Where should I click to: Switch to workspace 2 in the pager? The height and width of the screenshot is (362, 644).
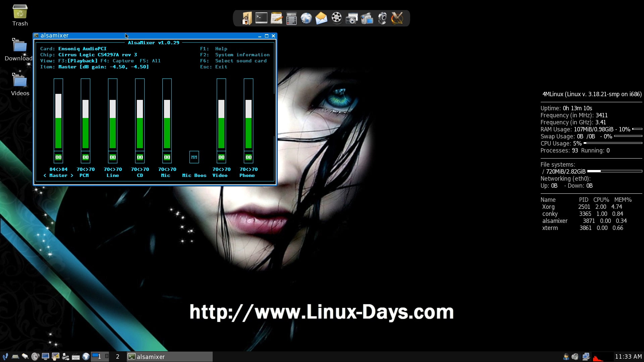tap(118, 357)
